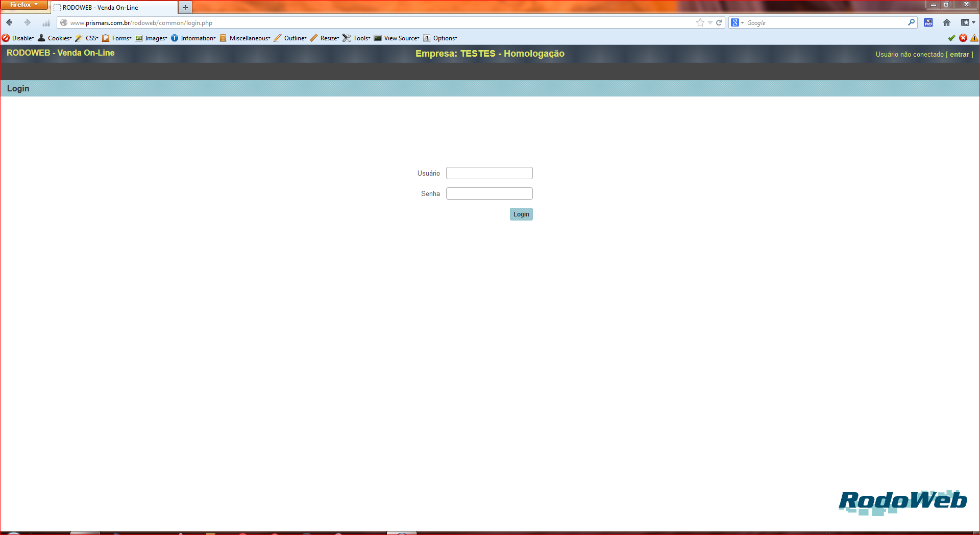
Task: Open the CSS toolbar dropdown
Action: pos(87,38)
